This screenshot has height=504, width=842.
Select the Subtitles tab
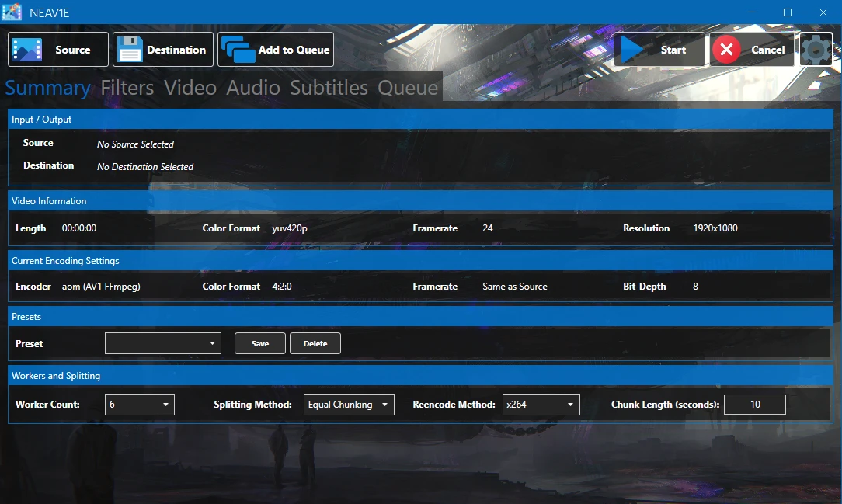pos(329,88)
